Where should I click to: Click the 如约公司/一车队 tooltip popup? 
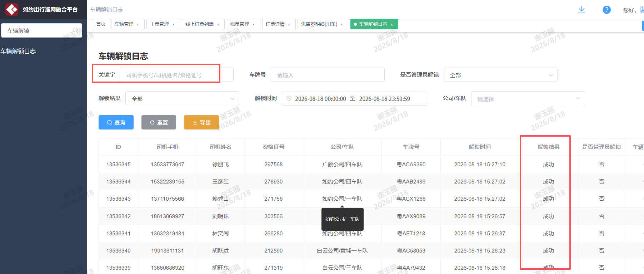[343, 219]
